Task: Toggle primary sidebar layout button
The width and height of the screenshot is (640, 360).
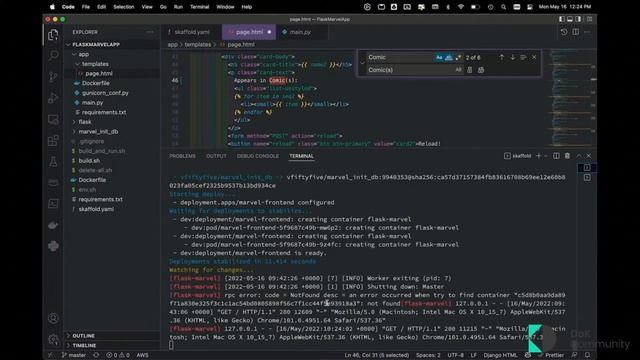Action: pos(562,19)
